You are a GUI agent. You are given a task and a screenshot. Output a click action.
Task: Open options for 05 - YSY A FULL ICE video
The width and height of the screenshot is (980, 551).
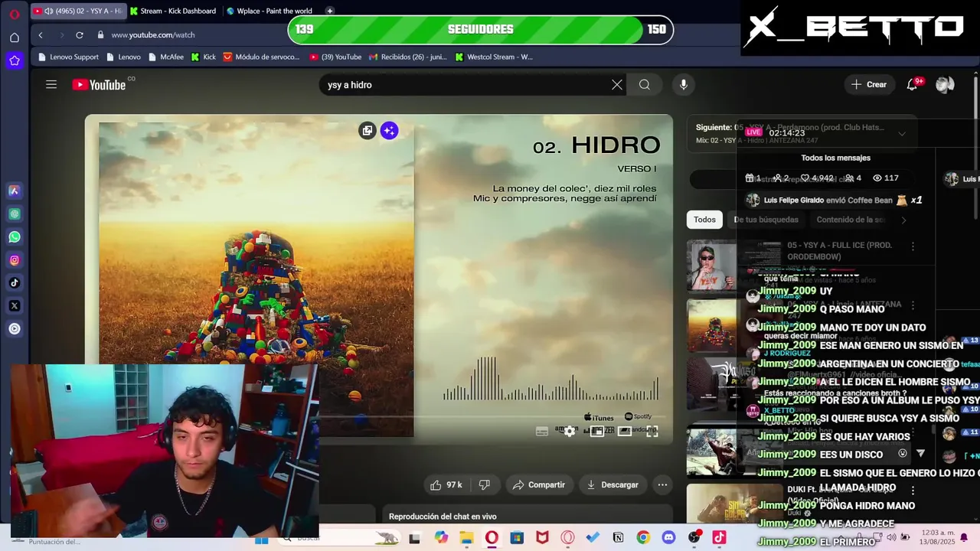[x=913, y=246]
